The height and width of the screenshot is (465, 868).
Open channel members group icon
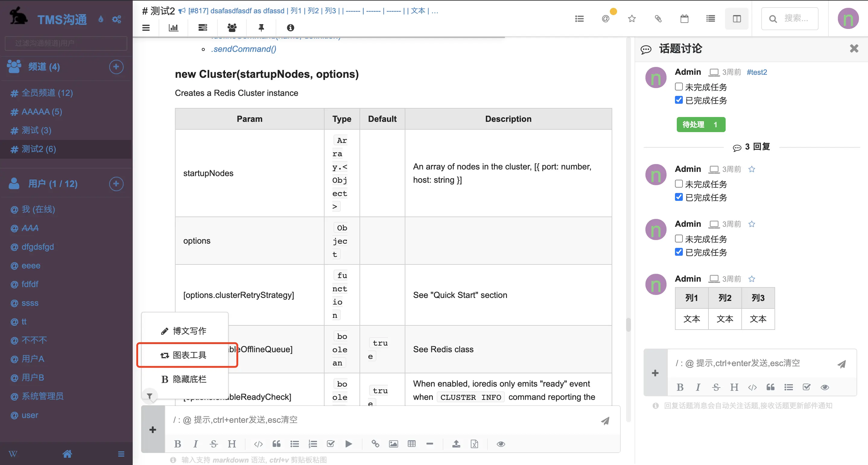pyautogui.click(x=232, y=28)
